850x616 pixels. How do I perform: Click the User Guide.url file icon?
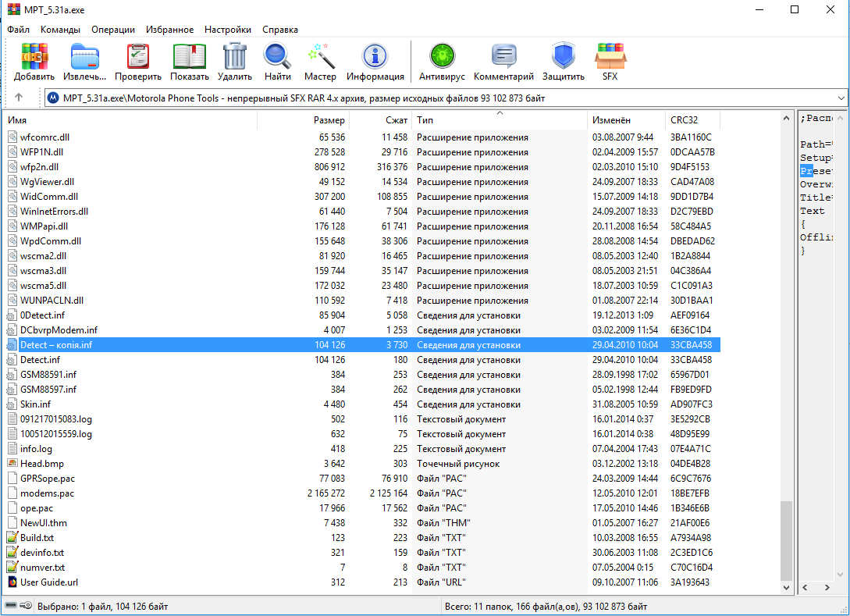[12, 582]
